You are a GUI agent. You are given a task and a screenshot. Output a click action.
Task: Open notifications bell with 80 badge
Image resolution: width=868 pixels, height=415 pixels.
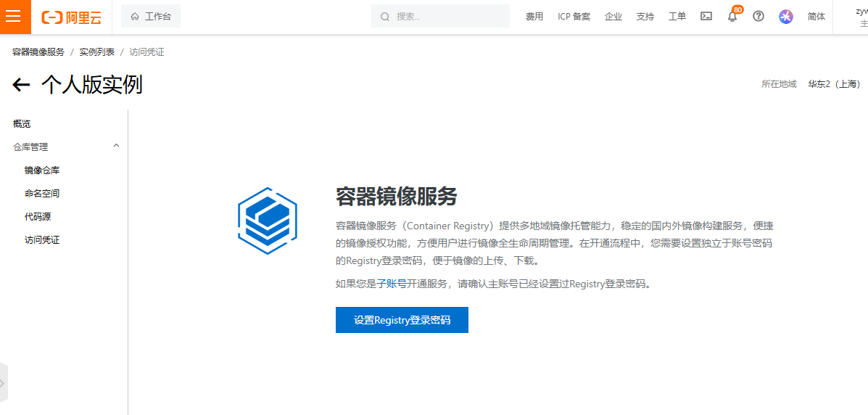[x=733, y=15]
